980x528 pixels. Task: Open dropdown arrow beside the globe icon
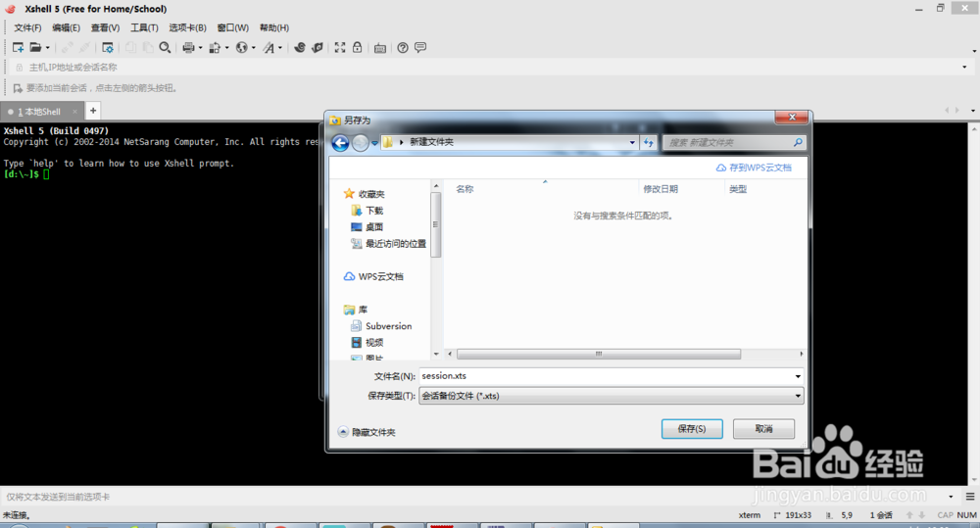pyautogui.click(x=253, y=47)
